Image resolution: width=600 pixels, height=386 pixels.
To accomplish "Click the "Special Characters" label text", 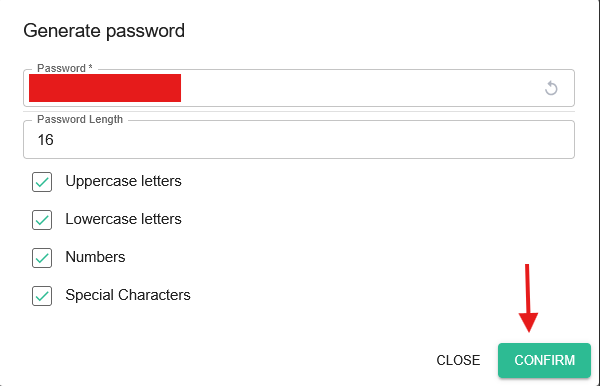I will tap(128, 295).
